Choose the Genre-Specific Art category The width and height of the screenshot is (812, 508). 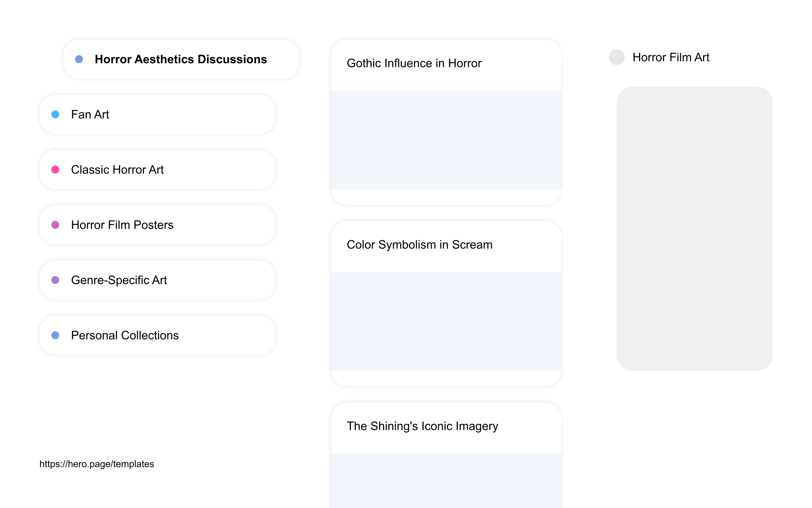tap(157, 280)
